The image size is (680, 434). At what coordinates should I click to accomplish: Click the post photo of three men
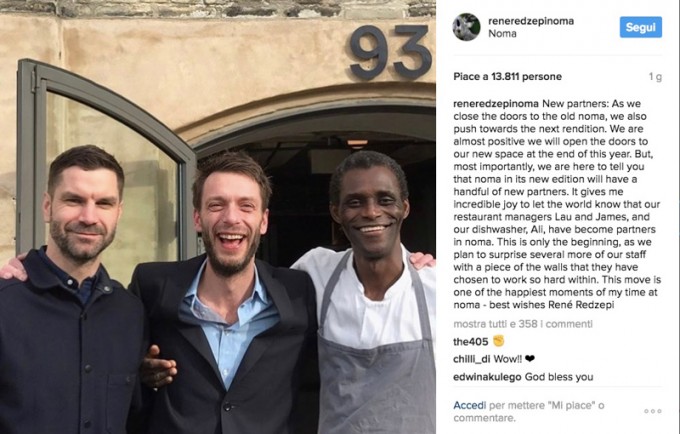pos(218,217)
